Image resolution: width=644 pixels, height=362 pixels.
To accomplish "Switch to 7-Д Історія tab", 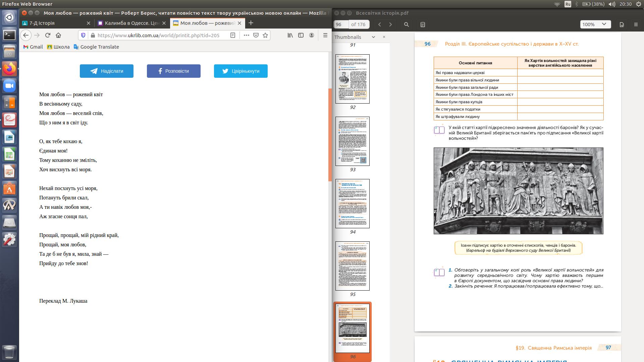I will click(47, 23).
